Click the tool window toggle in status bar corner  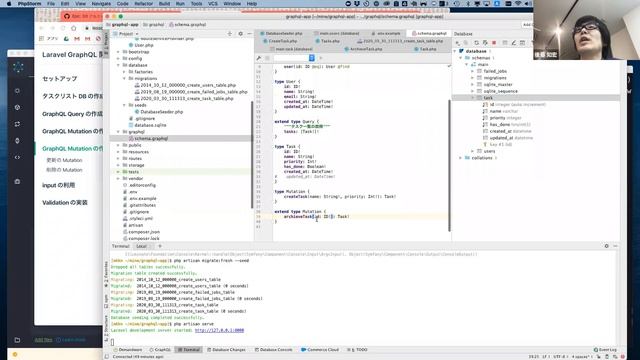[x=107, y=357]
